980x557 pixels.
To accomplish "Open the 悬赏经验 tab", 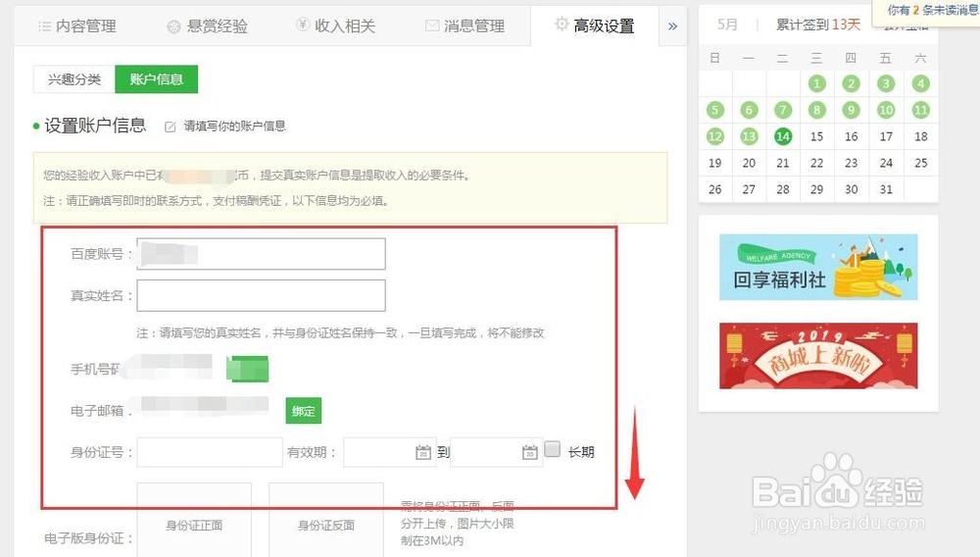I will (208, 26).
